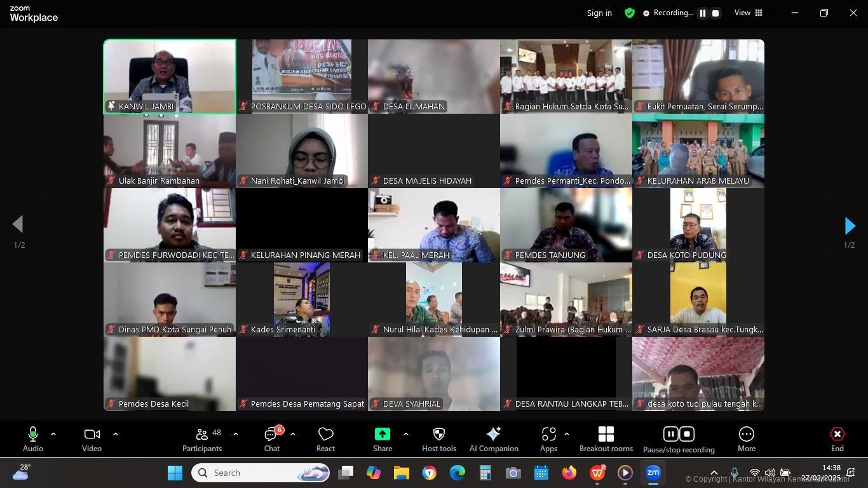Expand the share options arrow
Screen dimensions: 868x488
click(x=405, y=434)
